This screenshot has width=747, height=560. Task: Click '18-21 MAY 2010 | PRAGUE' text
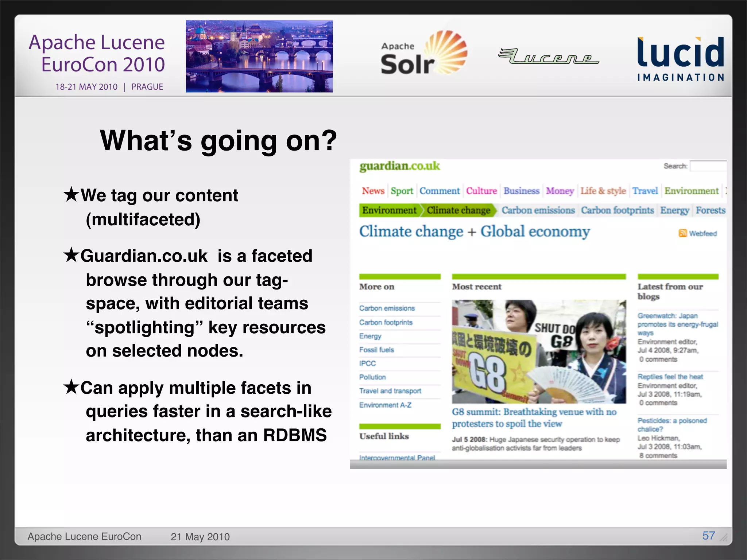(x=109, y=87)
